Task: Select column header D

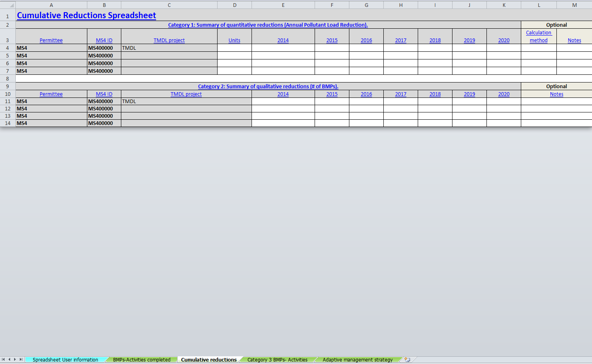Action: tap(235, 5)
